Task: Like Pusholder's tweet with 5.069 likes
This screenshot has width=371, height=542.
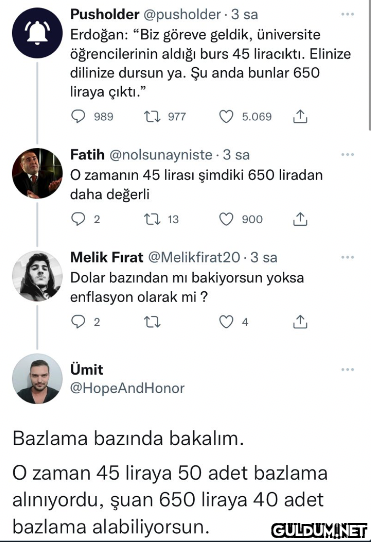Action: 226,116
